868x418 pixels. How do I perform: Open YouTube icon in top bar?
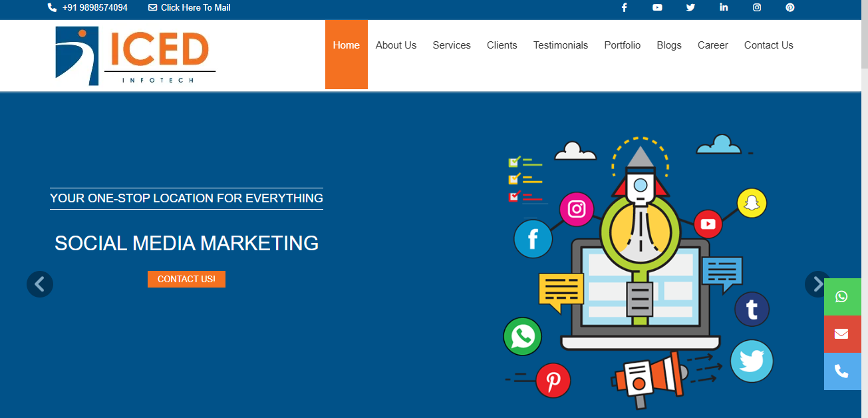657,8
